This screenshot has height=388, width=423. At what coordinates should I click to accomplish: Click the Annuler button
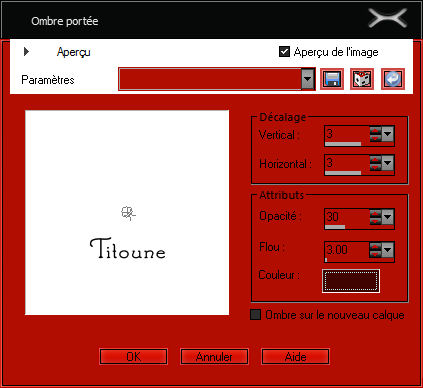pyautogui.click(x=214, y=357)
